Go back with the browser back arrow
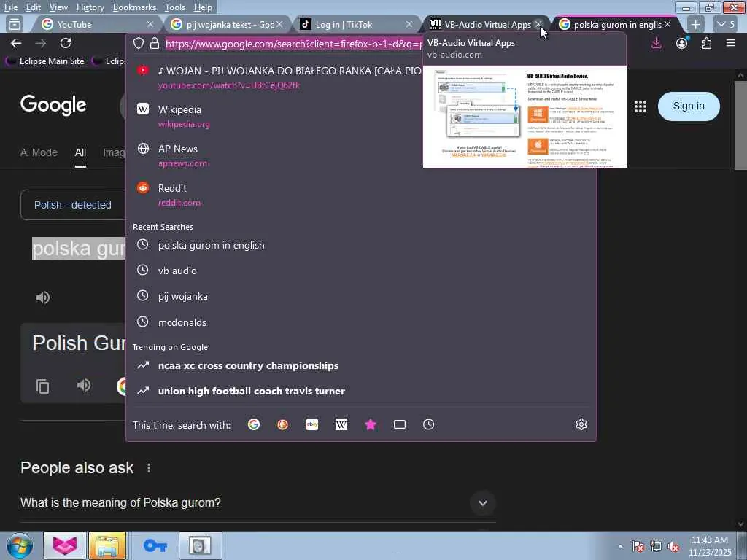The height and width of the screenshot is (560, 747). point(16,43)
